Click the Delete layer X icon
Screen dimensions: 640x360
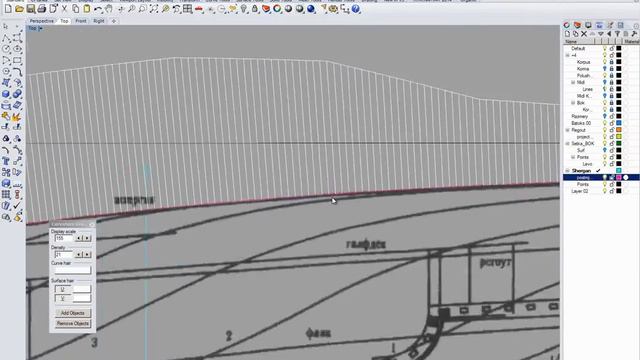(x=584, y=34)
